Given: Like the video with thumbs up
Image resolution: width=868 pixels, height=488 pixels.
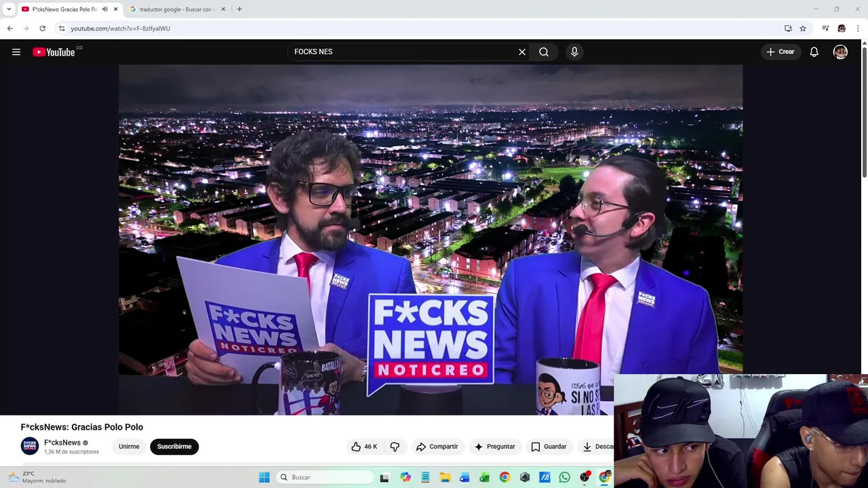Looking at the screenshot, I should [x=363, y=447].
